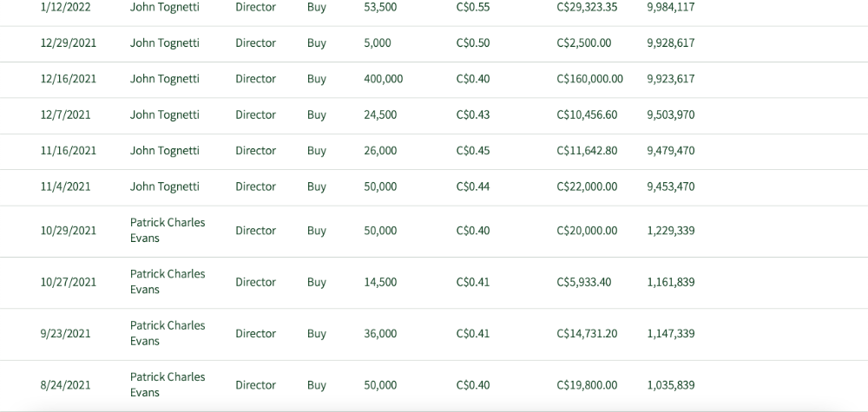
Task: Click the 24,500 shares quantity
Action: click(x=380, y=115)
